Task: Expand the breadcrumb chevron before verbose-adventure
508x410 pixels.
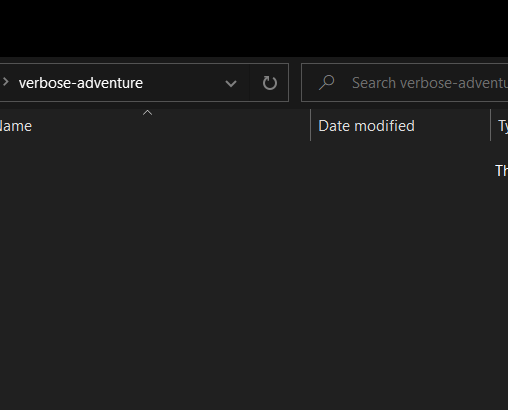Action: click(5, 82)
